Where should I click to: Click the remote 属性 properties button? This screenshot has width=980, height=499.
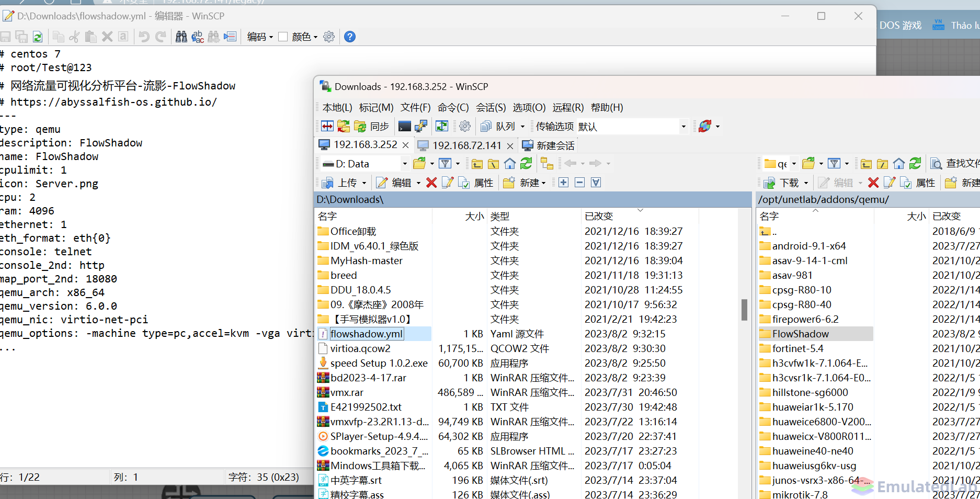tap(918, 183)
